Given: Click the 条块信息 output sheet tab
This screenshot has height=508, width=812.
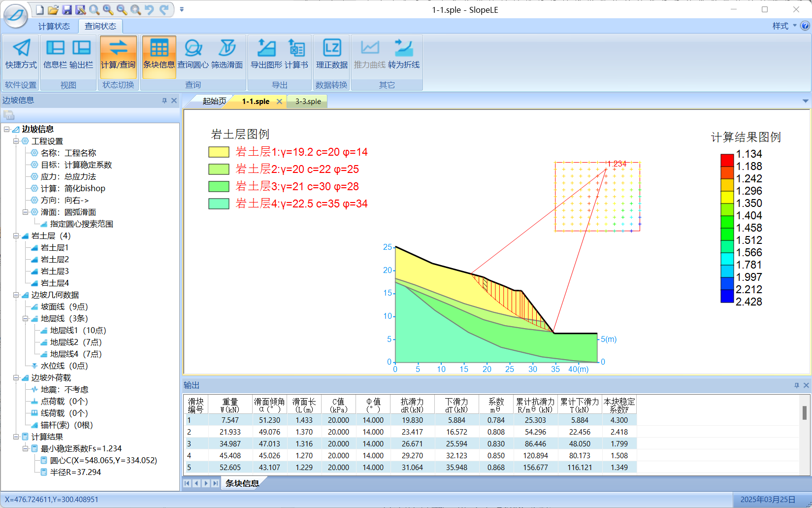Looking at the screenshot, I should tap(242, 483).
